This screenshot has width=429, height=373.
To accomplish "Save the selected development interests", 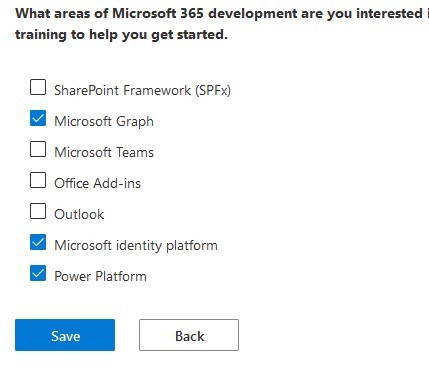I will click(x=65, y=335).
